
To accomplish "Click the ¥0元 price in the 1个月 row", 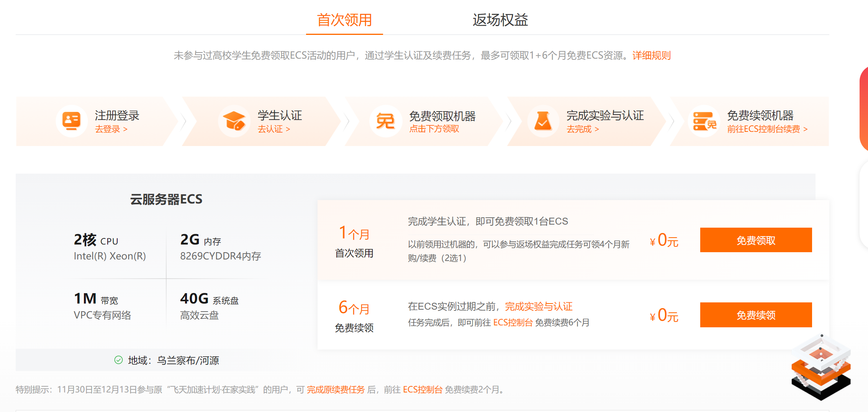I will (x=664, y=240).
